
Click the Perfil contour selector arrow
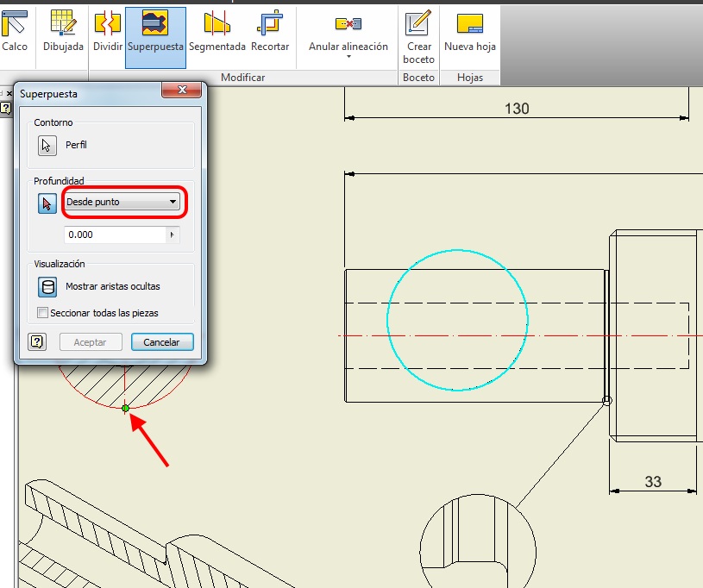coord(47,145)
